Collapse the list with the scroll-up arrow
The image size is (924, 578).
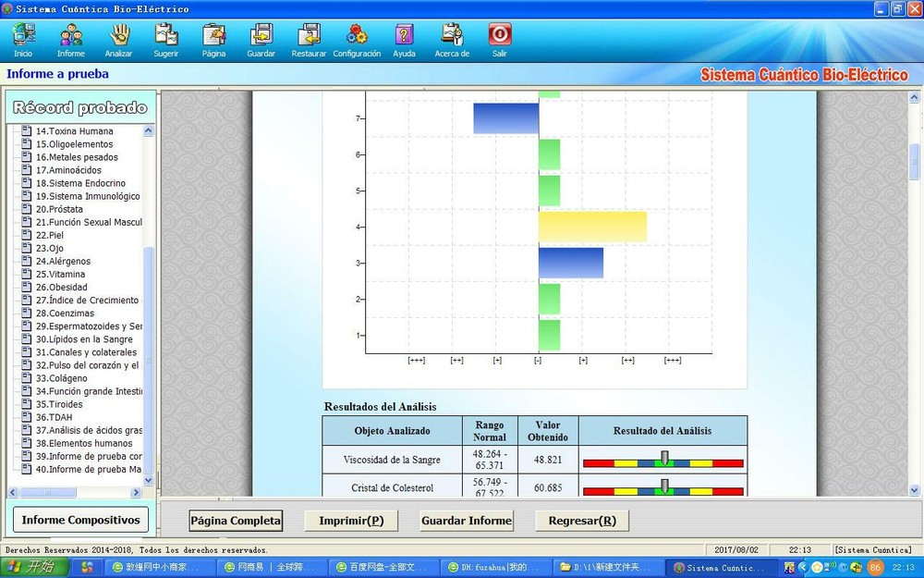point(147,130)
